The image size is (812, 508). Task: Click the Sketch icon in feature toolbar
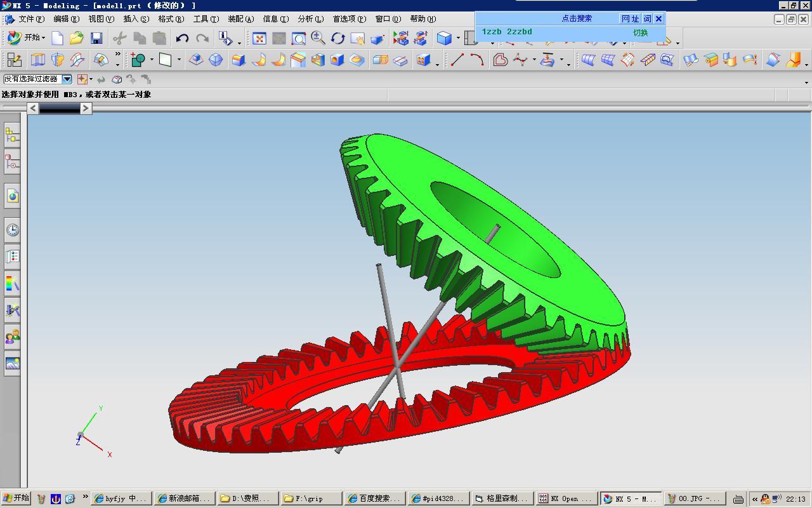[15, 60]
